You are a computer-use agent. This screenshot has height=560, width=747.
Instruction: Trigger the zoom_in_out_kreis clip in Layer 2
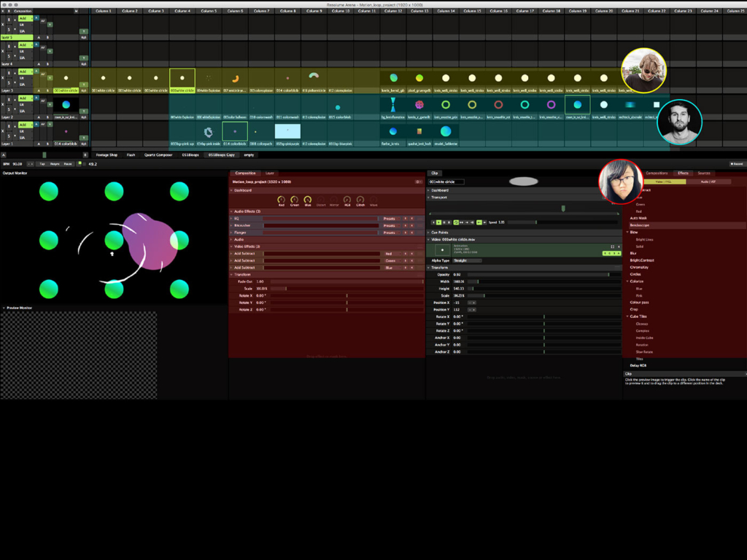tap(66, 105)
